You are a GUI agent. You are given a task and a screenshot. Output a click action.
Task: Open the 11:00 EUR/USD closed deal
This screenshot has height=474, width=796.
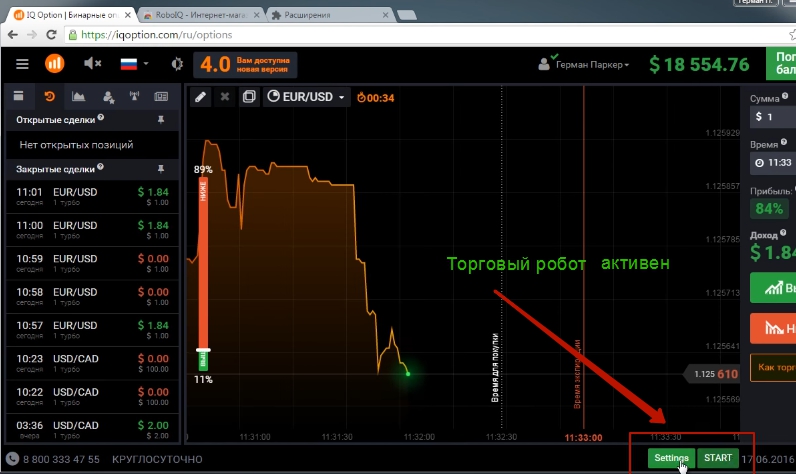pyautogui.click(x=92, y=230)
